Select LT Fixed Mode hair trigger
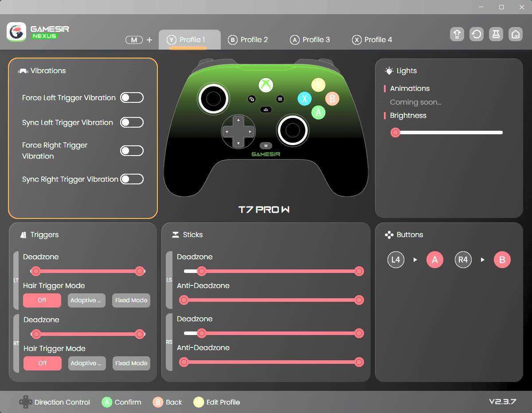532x413 pixels. 131,300
